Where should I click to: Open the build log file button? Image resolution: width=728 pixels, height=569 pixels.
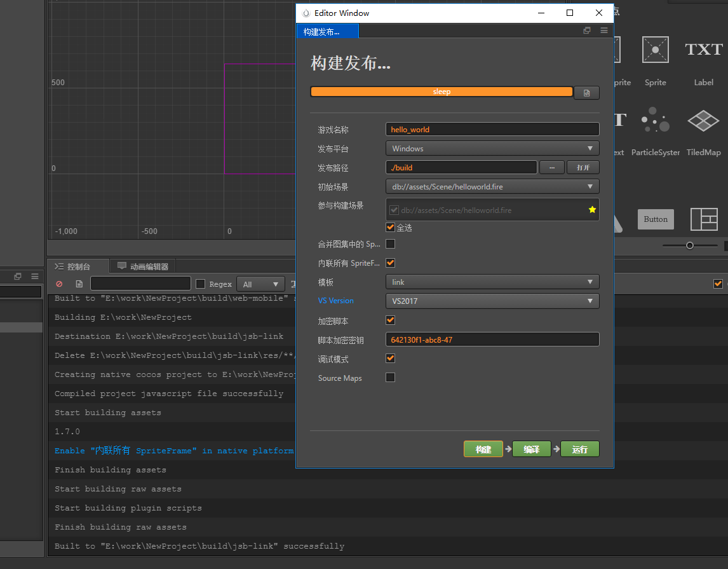click(x=586, y=93)
